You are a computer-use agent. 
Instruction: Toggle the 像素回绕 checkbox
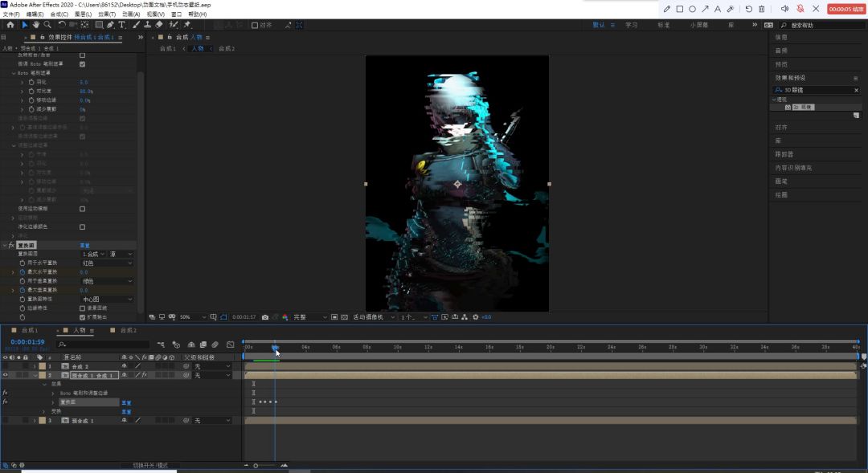[83, 308]
